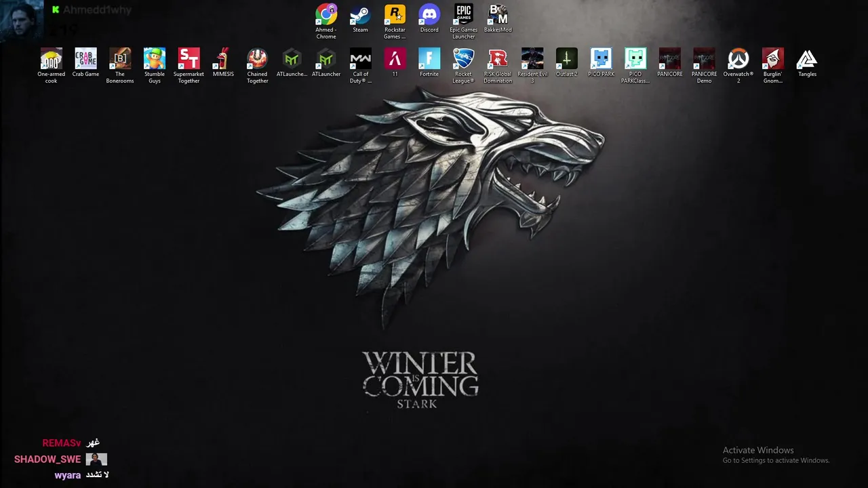Open the Discord desktop shortcut
This screenshot has height=488, width=868.
429,19
